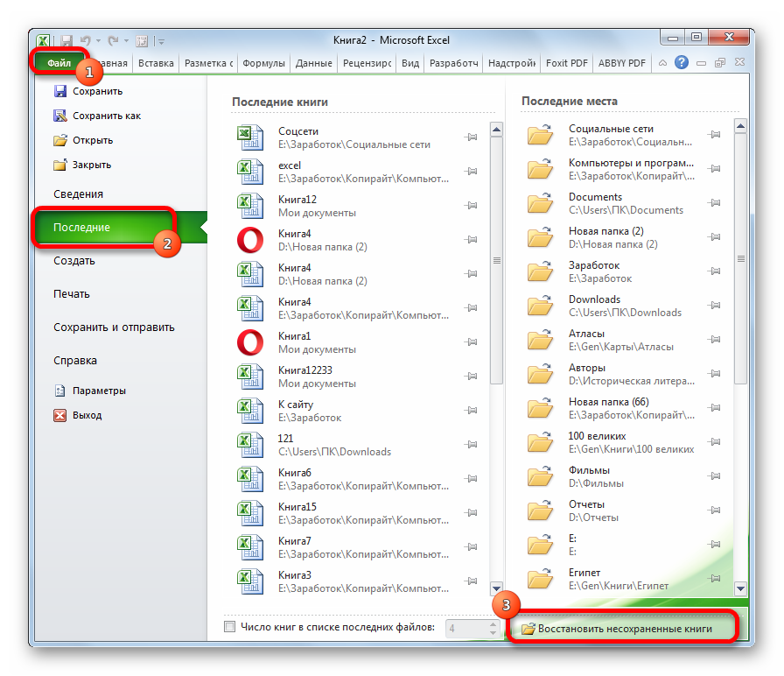Open the Фильмы folder icon
Viewport: 784px width, 676px height.
[540, 475]
